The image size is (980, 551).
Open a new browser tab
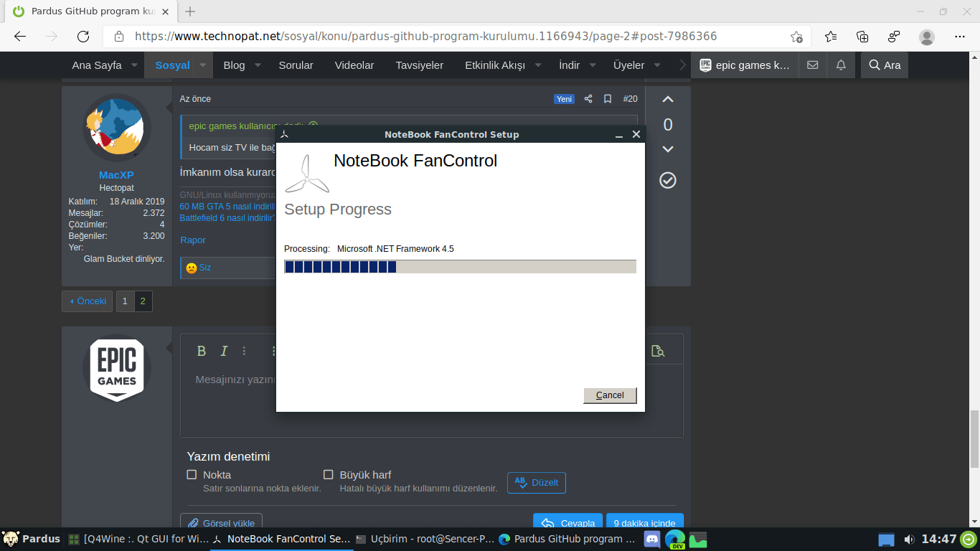190,11
